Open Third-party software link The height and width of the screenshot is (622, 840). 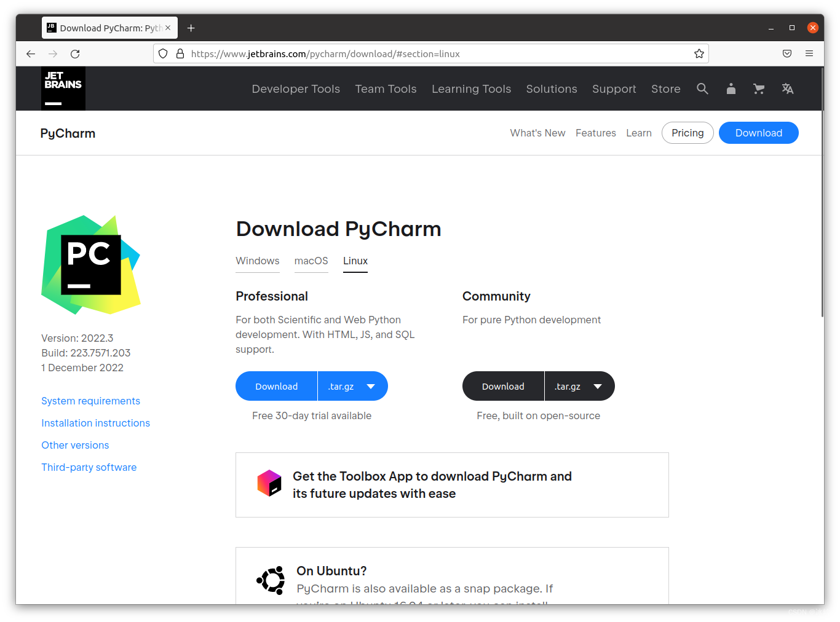(x=89, y=467)
